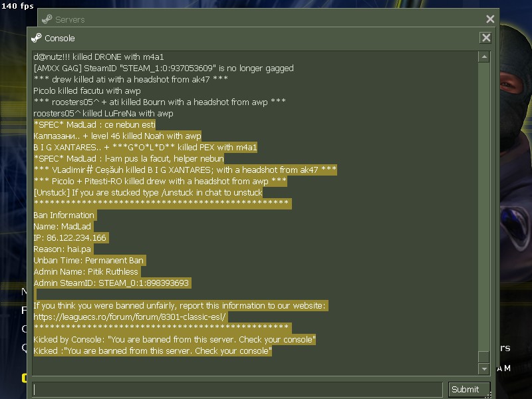Click the "[Unstuck]" hint message line
532x399 pixels.
148,192
